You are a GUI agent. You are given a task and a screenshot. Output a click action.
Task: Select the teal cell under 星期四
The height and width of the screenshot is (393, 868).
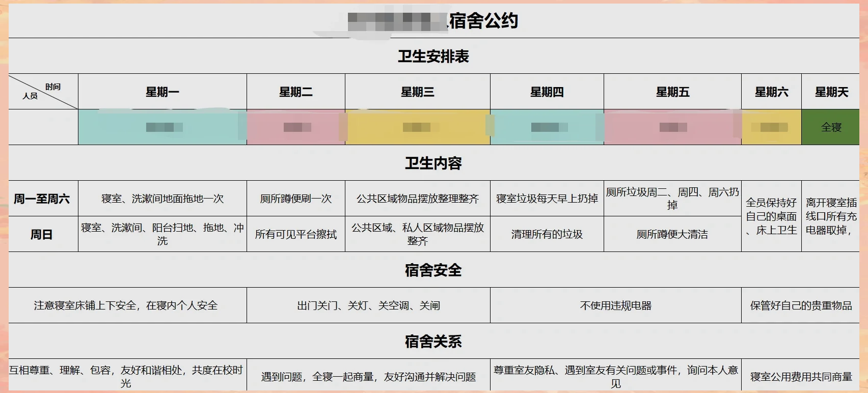(x=547, y=127)
